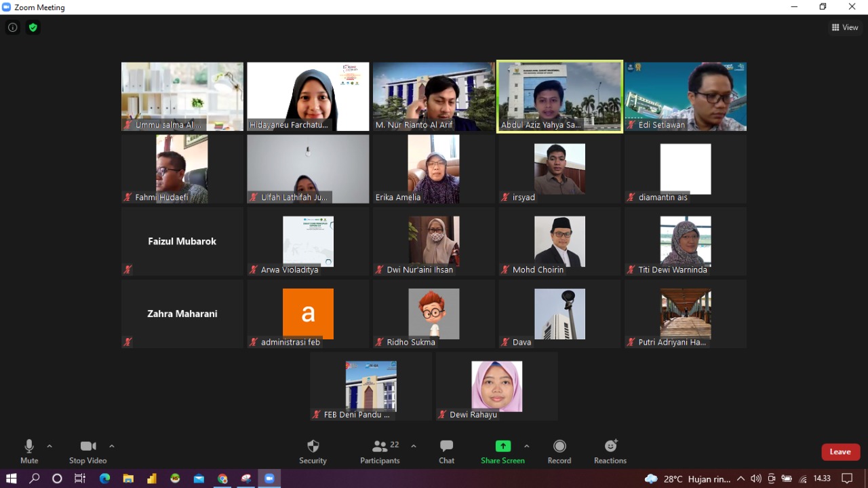Click the green encryption shield icon
This screenshot has width=868, height=488.
point(33,28)
